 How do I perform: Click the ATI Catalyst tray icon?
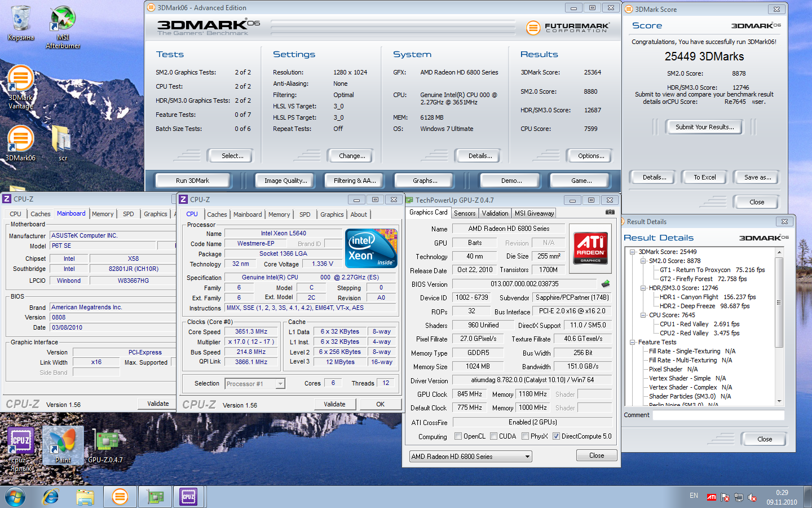[x=712, y=497]
